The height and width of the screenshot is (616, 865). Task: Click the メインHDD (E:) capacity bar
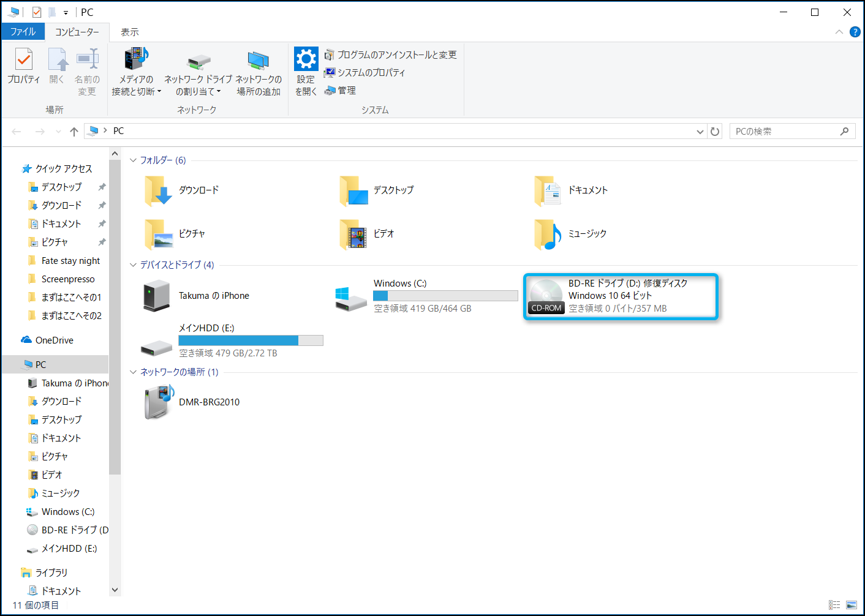coord(251,340)
